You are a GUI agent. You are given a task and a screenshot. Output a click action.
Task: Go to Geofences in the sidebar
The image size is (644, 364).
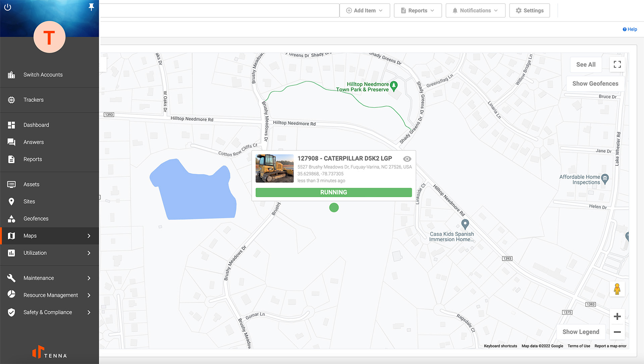point(36,218)
